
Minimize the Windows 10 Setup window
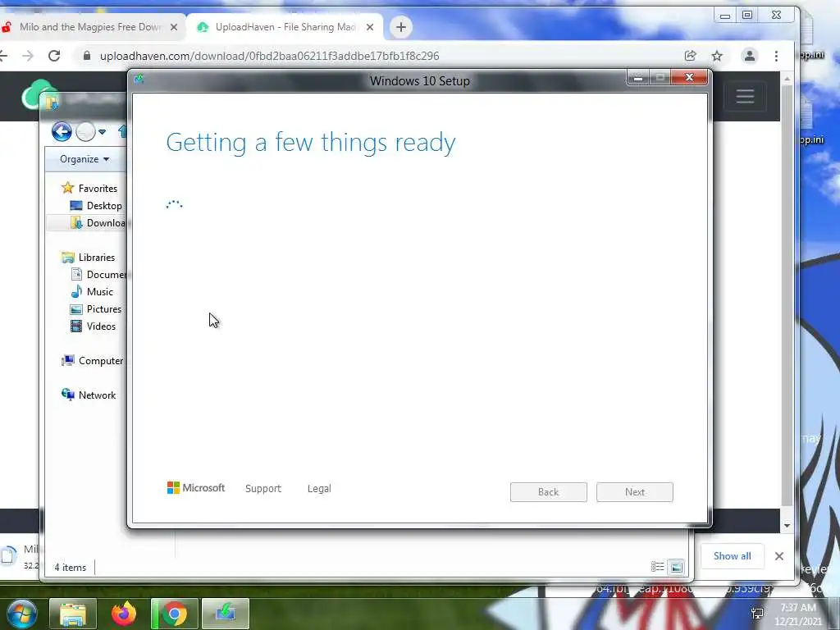(x=638, y=78)
